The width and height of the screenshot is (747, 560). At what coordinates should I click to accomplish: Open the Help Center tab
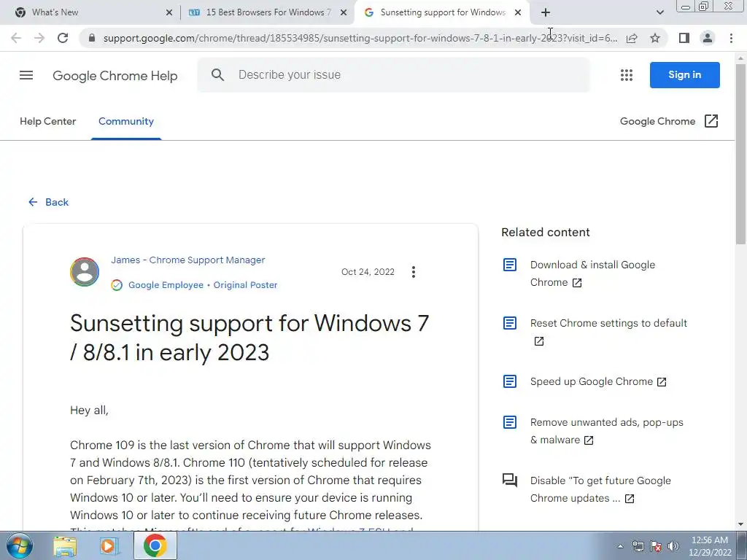[x=47, y=122]
